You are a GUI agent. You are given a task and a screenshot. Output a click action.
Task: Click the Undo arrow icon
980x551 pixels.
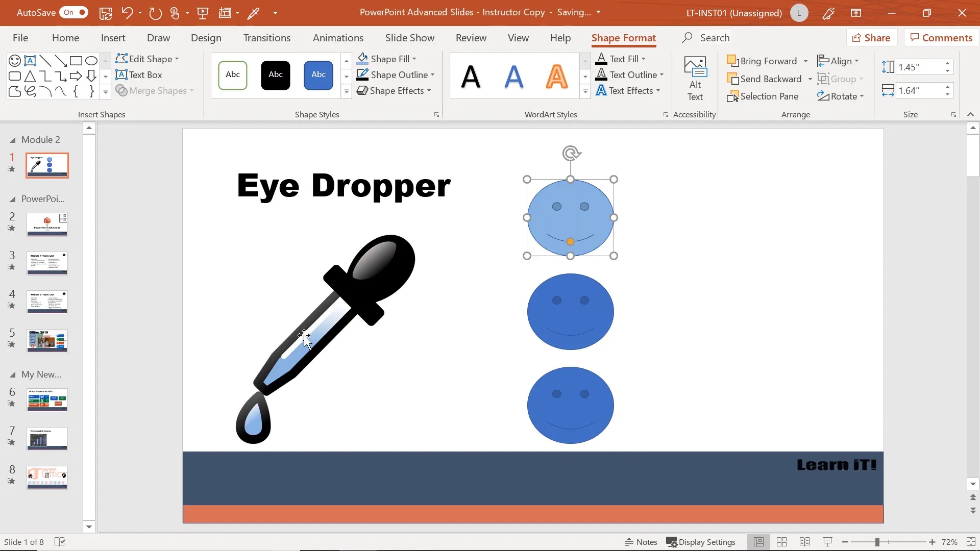(127, 13)
